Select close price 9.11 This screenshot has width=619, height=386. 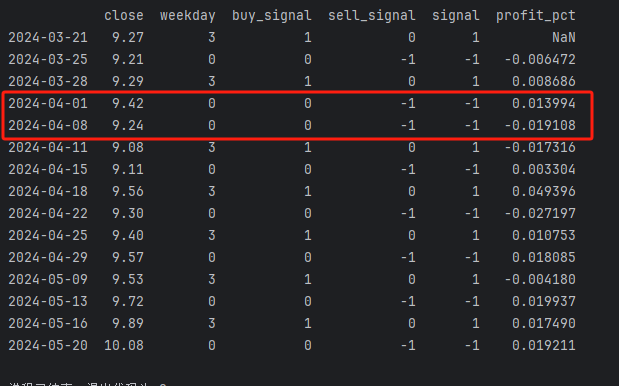(128, 169)
